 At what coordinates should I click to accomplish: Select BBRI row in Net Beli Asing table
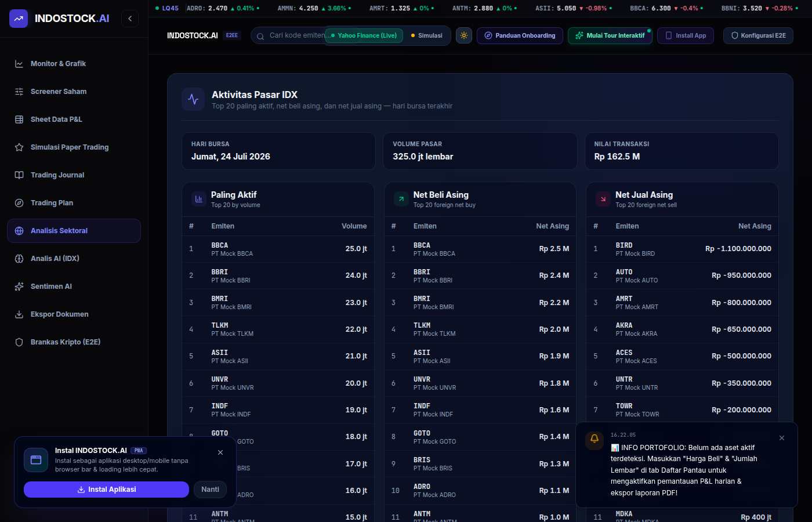tap(480, 275)
